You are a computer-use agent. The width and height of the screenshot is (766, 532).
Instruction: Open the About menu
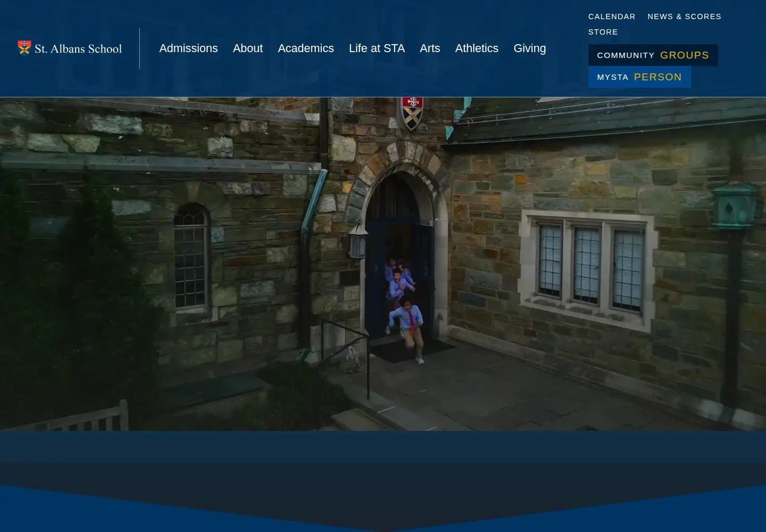[248, 48]
